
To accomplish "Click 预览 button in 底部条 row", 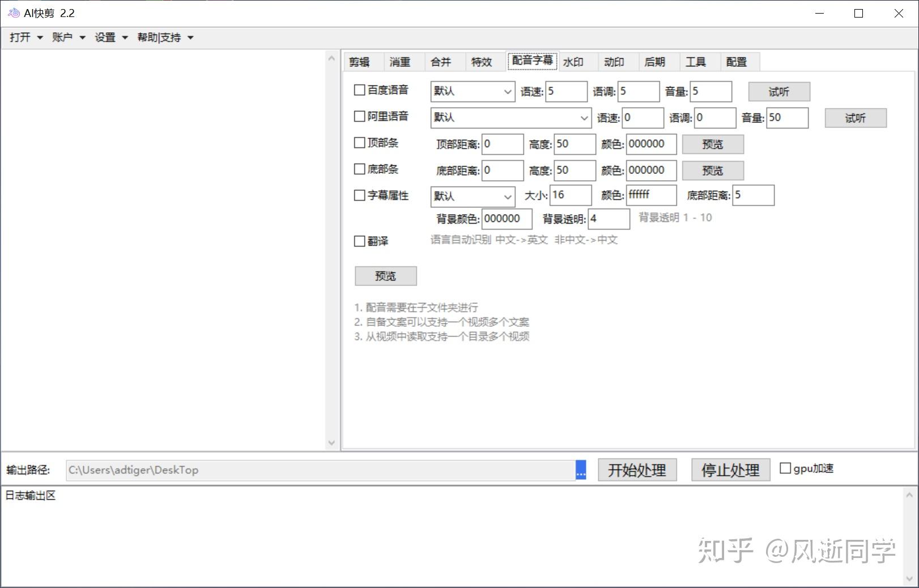I will coord(713,171).
